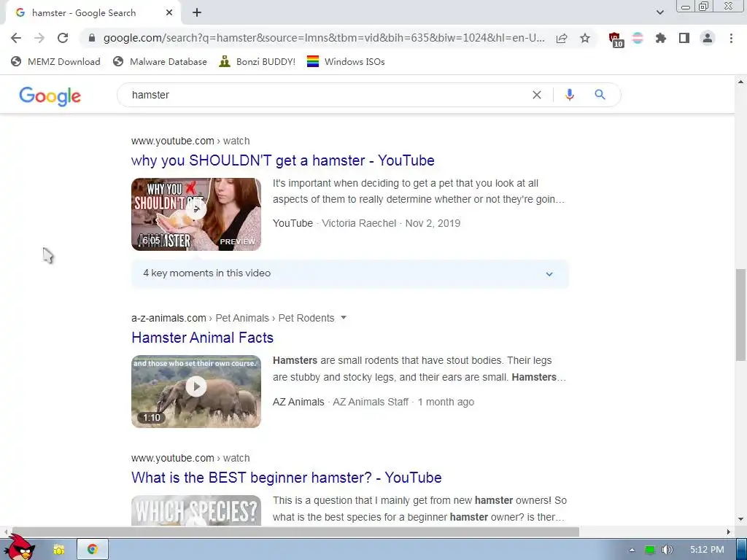Click the a-z-animals.com breadcrumb text
The height and width of the screenshot is (560, 747).
(x=169, y=318)
